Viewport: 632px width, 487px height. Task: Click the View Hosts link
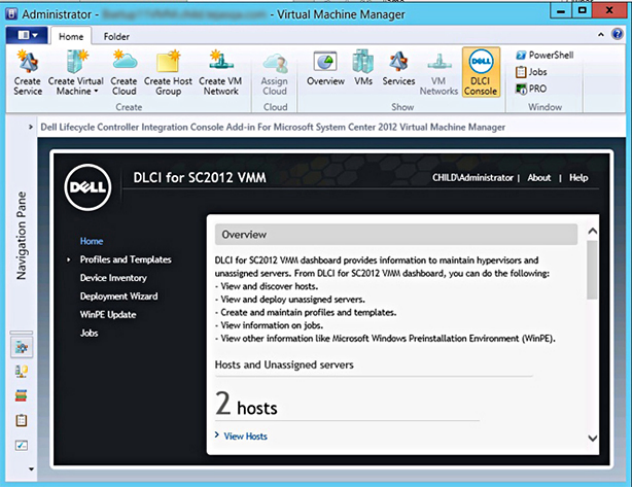coord(245,436)
